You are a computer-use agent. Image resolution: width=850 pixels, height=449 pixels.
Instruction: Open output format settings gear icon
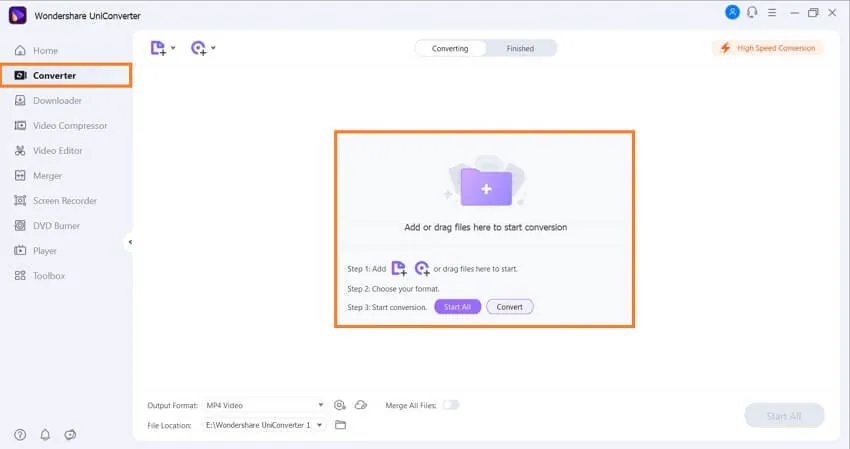(x=340, y=405)
